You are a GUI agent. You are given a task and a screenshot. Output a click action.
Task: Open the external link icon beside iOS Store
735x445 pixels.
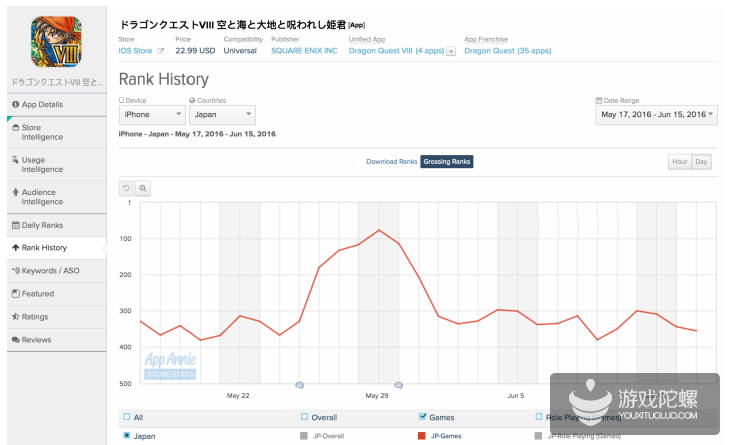(160, 51)
